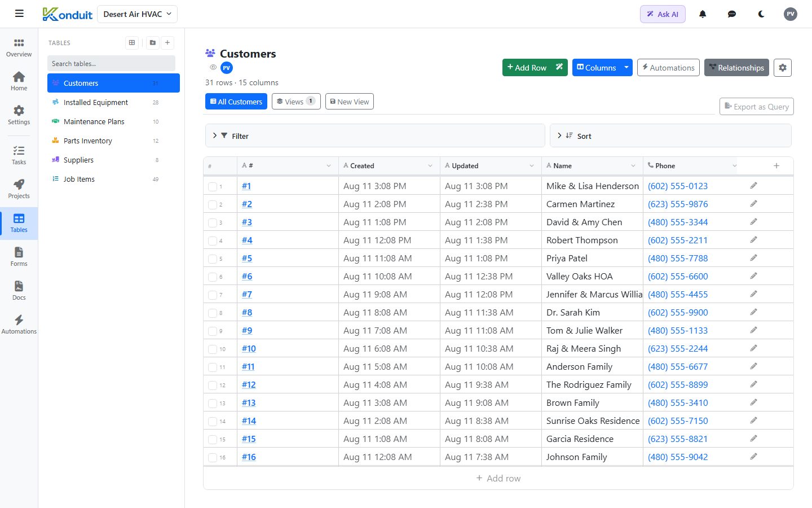This screenshot has height=508, width=812.
Task: Open Automations in sidebar
Action: pyautogui.click(x=19, y=325)
